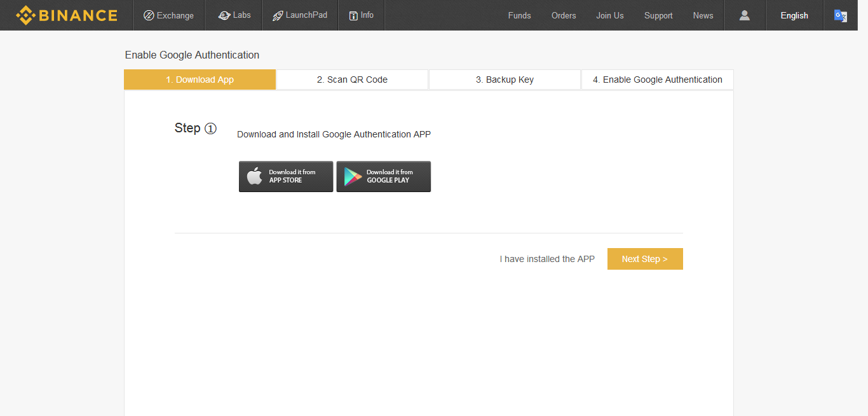Open the Labs menu item
868x416 pixels.
coord(234,15)
